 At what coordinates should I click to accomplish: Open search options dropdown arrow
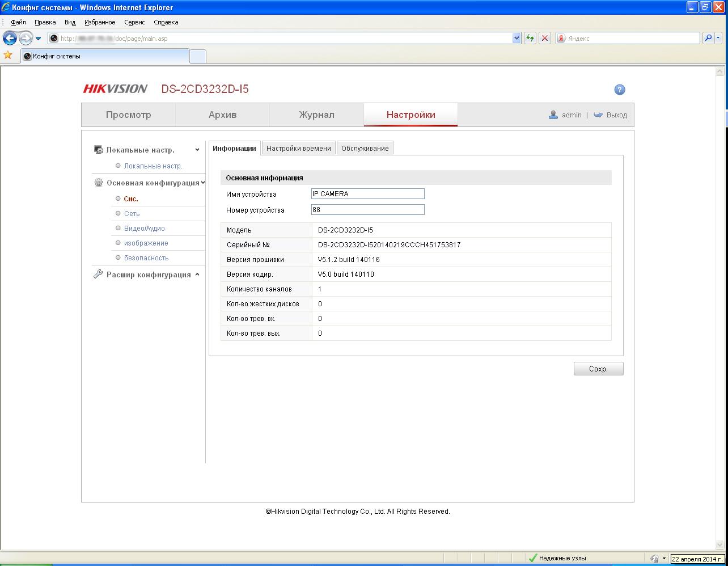pyautogui.click(x=718, y=38)
